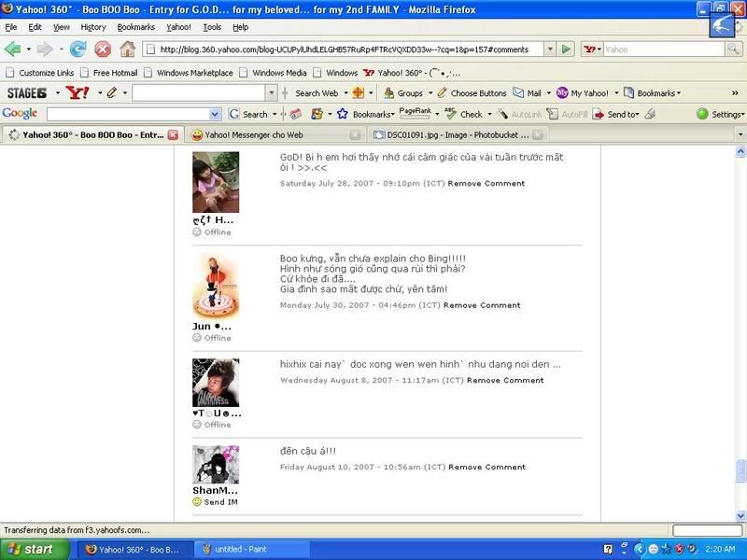Click Choose Buttons on the Yahoo toolbar
Image resolution: width=747 pixels, height=560 pixels.
tap(472, 92)
